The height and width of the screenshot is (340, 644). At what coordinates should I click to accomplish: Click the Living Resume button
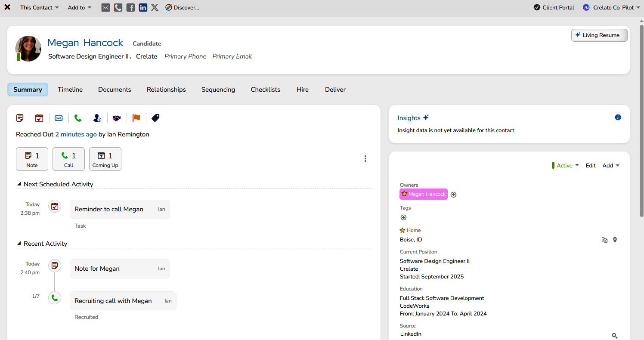click(599, 35)
